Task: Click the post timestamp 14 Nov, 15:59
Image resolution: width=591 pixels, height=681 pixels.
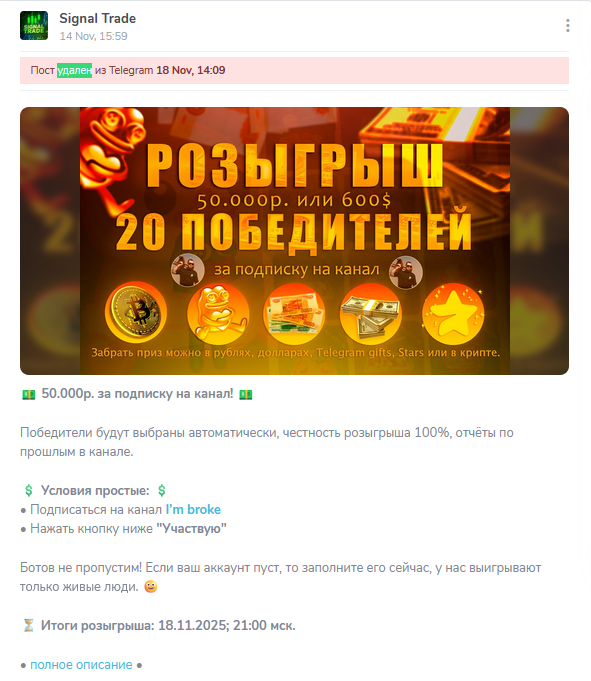Action: pyautogui.click(x=94, y=36)
